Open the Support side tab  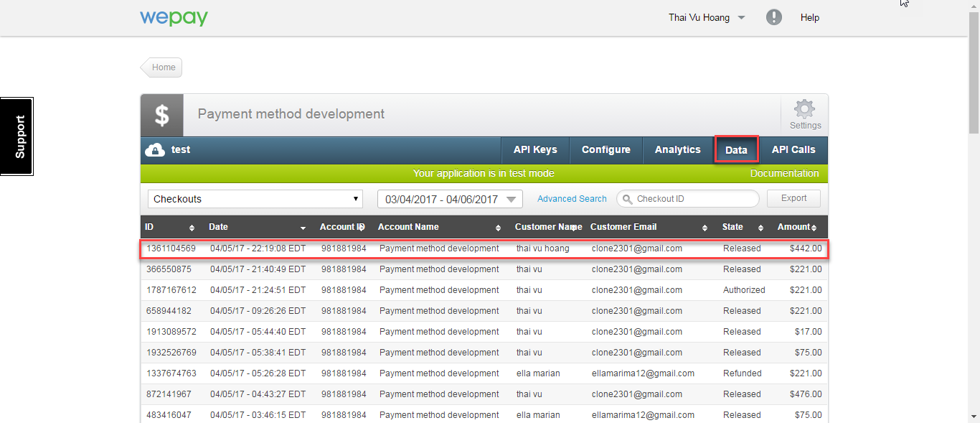[17, 136]
